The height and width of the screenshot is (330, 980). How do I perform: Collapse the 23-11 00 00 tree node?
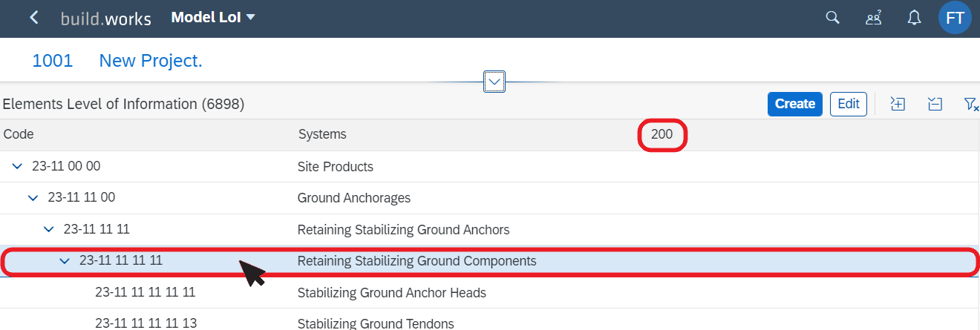pos(17,167)
